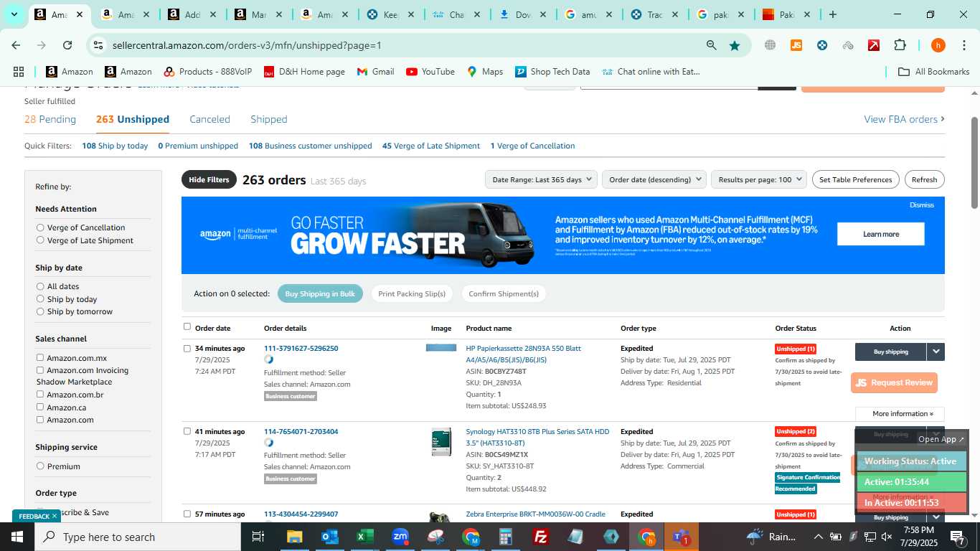Click the browser back arrow
Viewport: 980px width, 551px height.
[x=16, y=45]
